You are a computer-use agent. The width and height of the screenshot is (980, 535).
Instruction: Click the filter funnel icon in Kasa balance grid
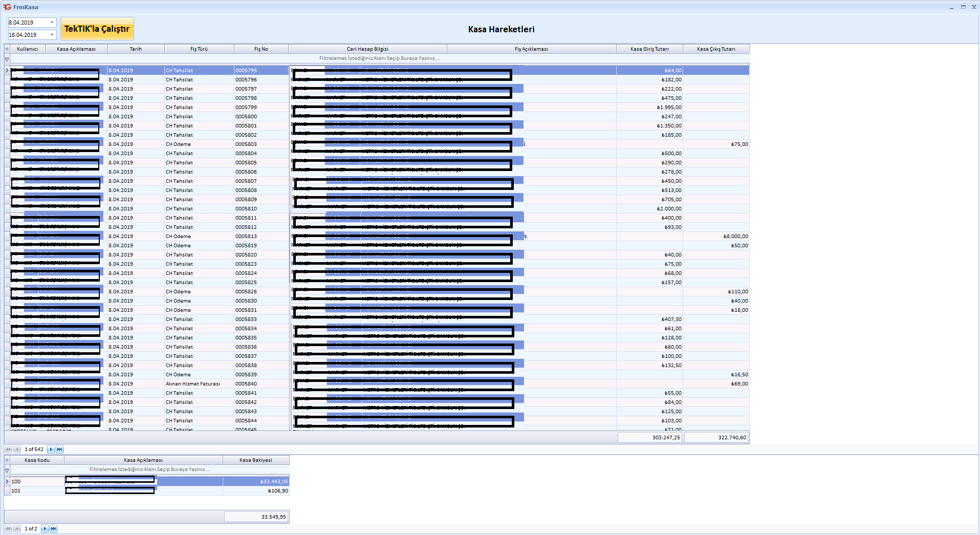click(x=7, y=470)
